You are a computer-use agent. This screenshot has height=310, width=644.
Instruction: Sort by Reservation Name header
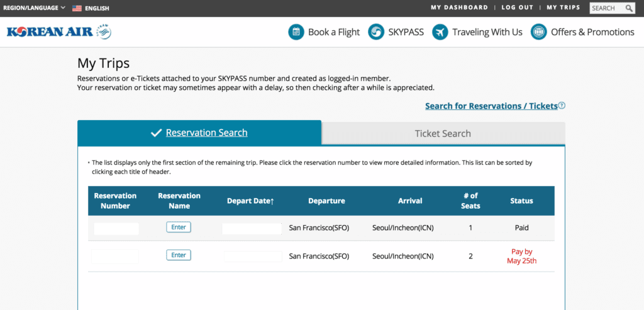pyautogui.click(x=179, y=201)
